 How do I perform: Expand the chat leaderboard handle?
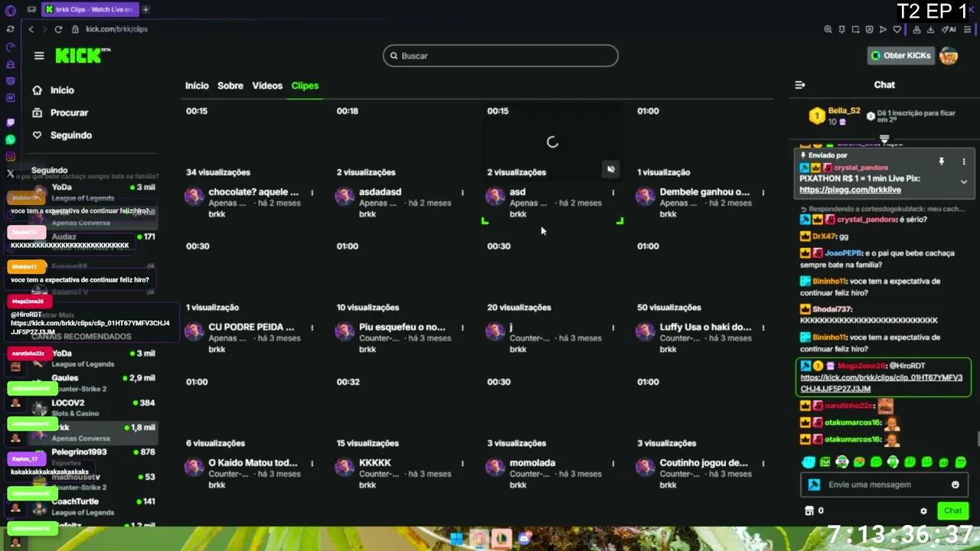pyautogui.click(x=884, y=139)
